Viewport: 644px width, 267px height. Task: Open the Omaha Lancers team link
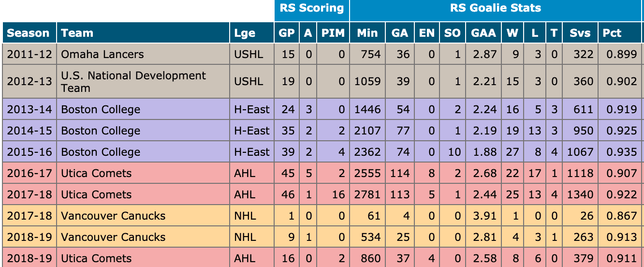click(102, 54)
